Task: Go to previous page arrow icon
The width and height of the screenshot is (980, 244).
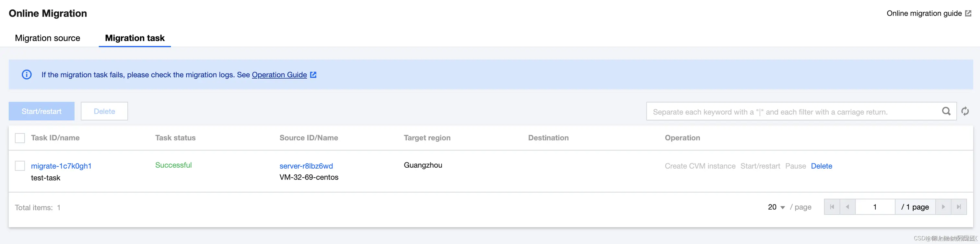Action: pos(847,207)
